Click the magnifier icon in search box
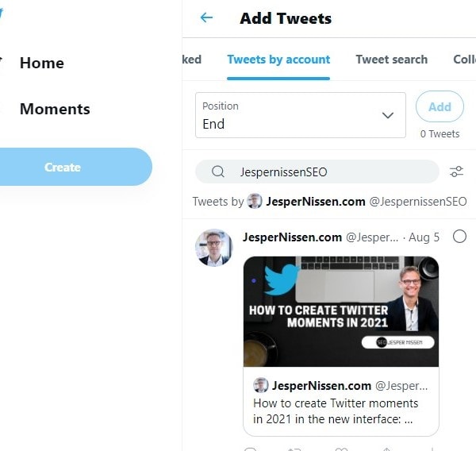 coord(218,172)
